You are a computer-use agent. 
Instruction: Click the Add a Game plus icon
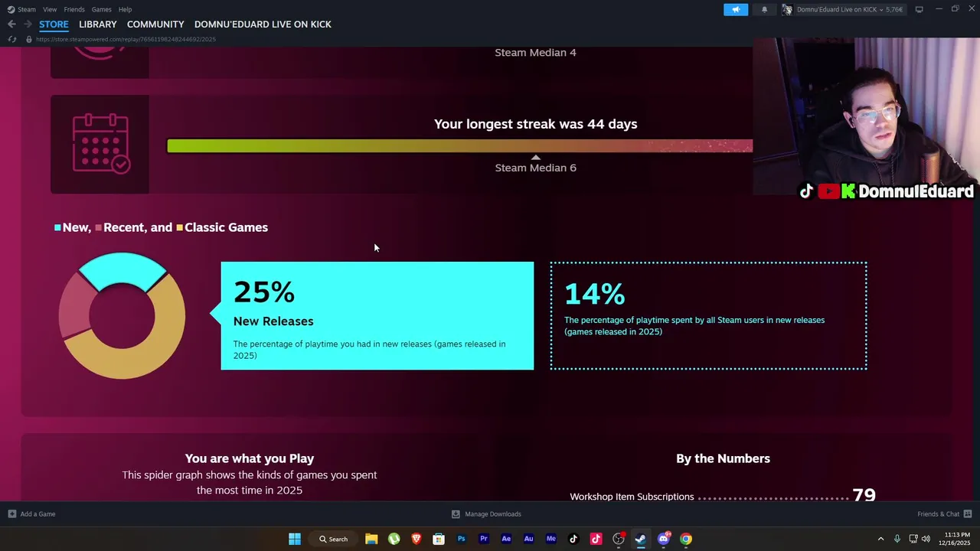coord(11,514)
